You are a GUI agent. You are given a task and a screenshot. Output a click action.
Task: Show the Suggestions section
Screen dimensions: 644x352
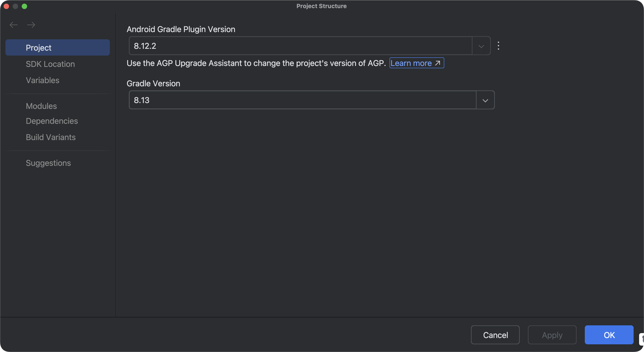[x=48, y=163]
